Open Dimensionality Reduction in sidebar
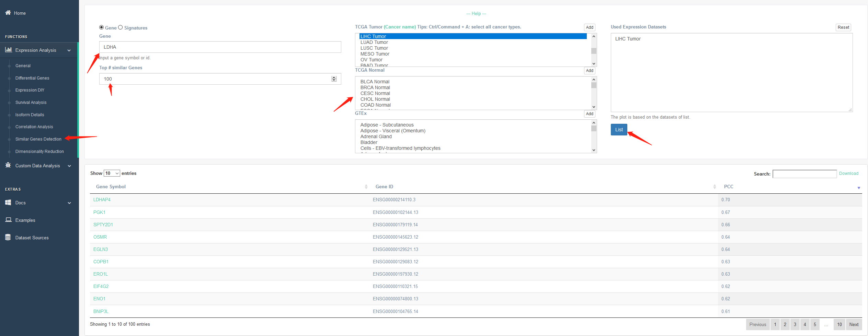Viewport: 868px width, 336px height. [x=39, y=152]
